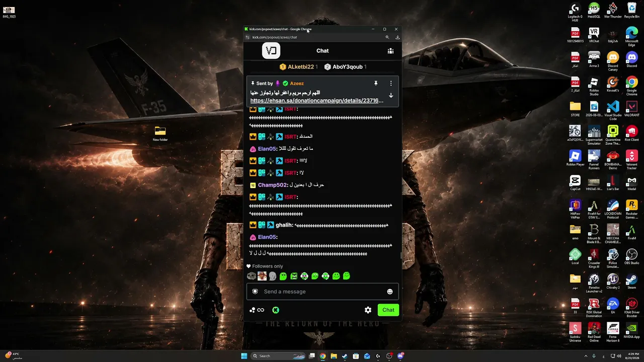The image size is (644, 362).
Task: Launch Steam from desktop icon
Action: [x=632, y=282]
